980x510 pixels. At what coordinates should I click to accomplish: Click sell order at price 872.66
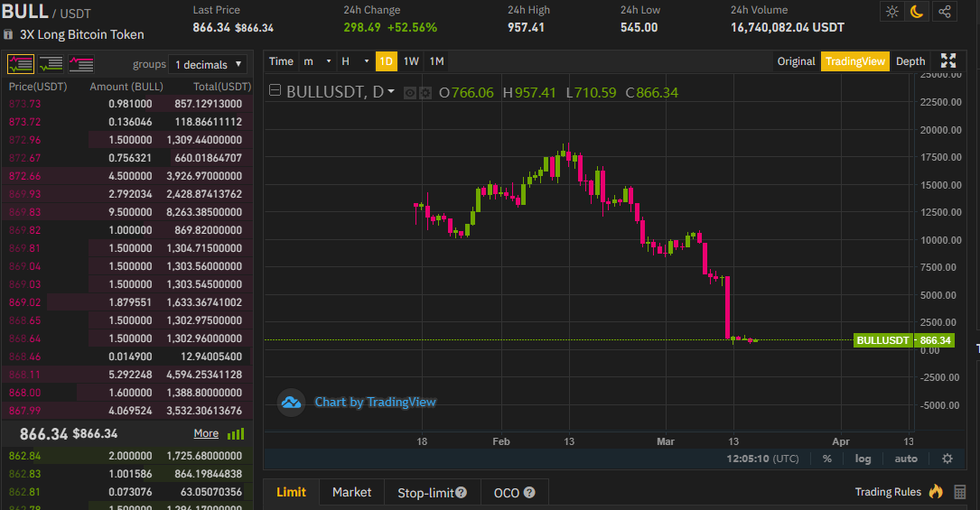pyautogui.click(x=127, y=176)
